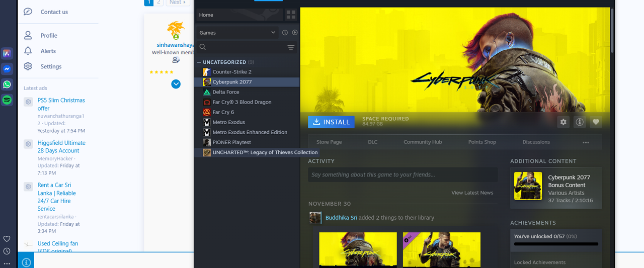Click the blue info icon at the page bottom
This screenshot has height=268, width=644.
[x=26, y=262]
